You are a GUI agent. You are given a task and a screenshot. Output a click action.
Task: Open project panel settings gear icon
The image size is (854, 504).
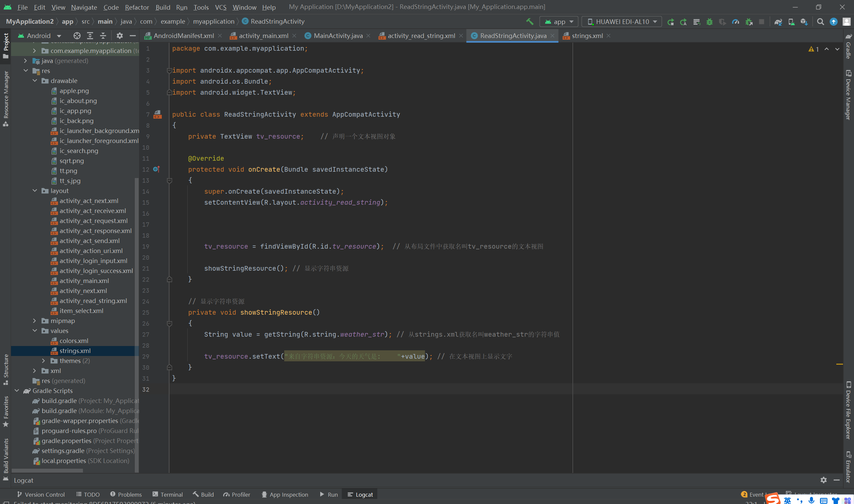coord(119,36)
